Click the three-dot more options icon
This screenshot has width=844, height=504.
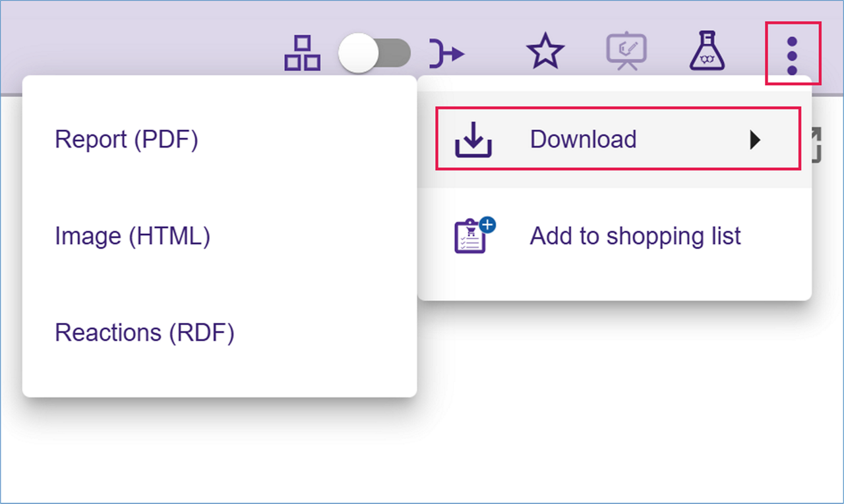[793, 55]
